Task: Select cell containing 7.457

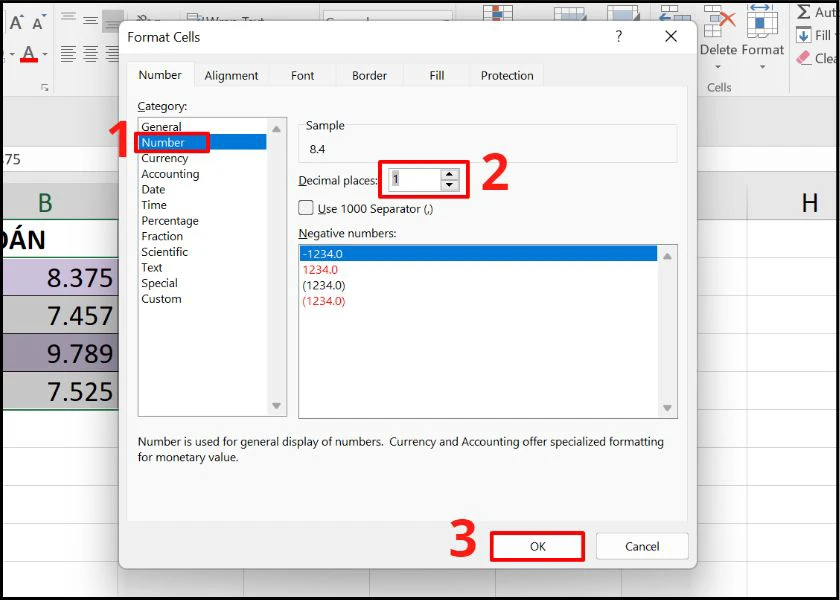Action: click(x=61, y=315)
